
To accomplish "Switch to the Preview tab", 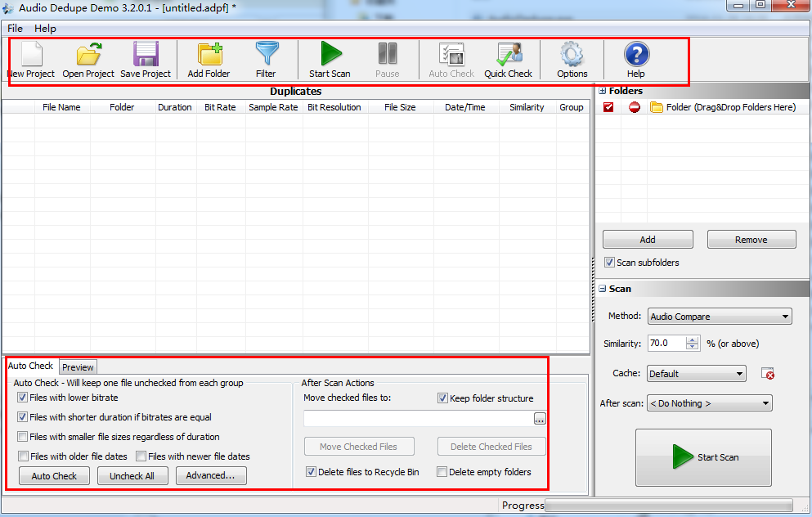I will click(x=78, y=367).
